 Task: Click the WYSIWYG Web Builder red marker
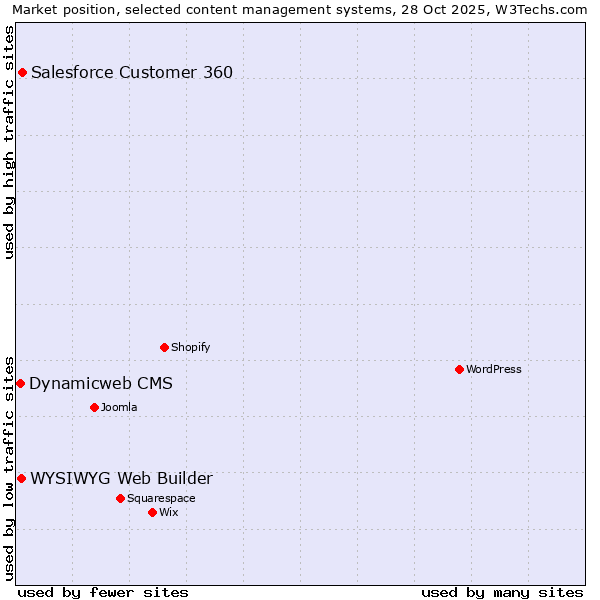tap(21, 478)
